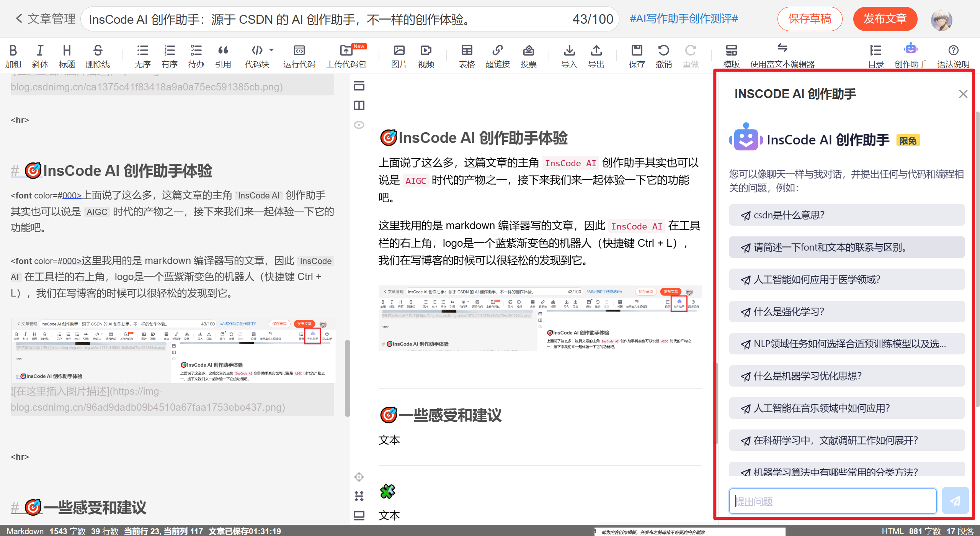Ask "csdn是什么意思?" suggestion

(x=847, y=215)
